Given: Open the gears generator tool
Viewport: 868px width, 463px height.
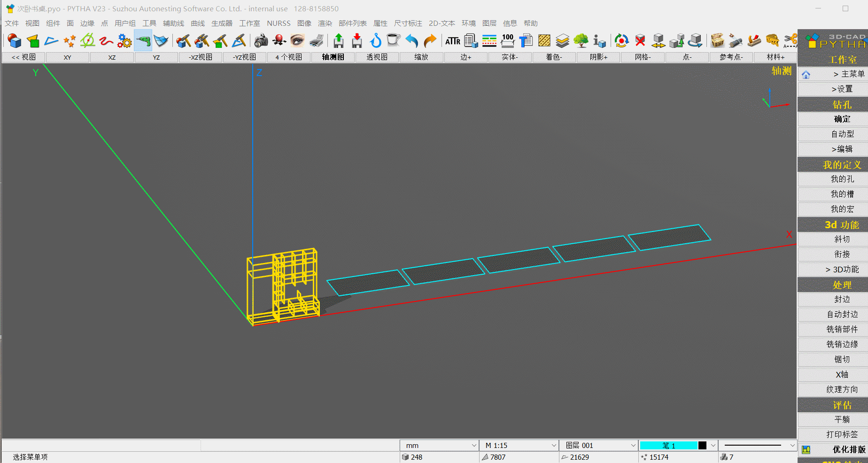Looking at the screenshot, I should coord(124,41).
